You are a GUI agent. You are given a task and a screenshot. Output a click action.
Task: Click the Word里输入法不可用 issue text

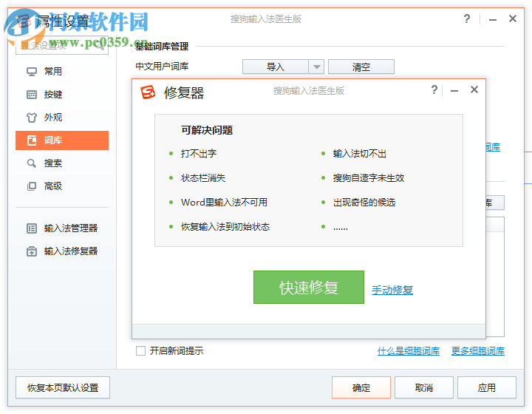(225, 203)
